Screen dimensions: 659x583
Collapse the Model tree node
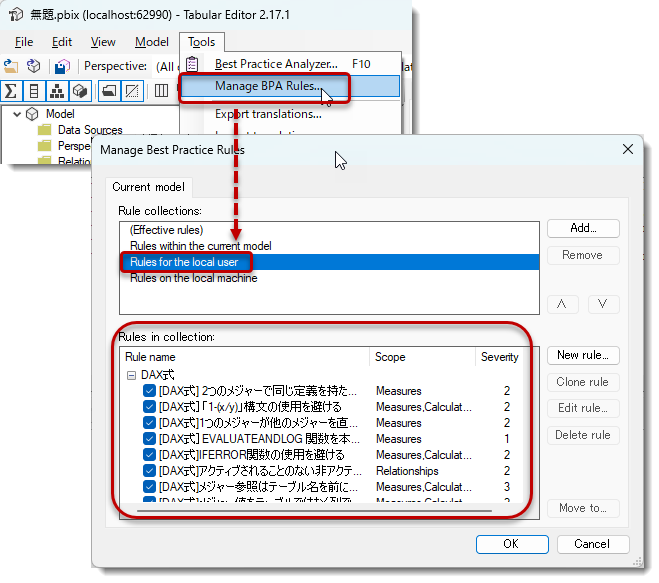coord(17,114)
